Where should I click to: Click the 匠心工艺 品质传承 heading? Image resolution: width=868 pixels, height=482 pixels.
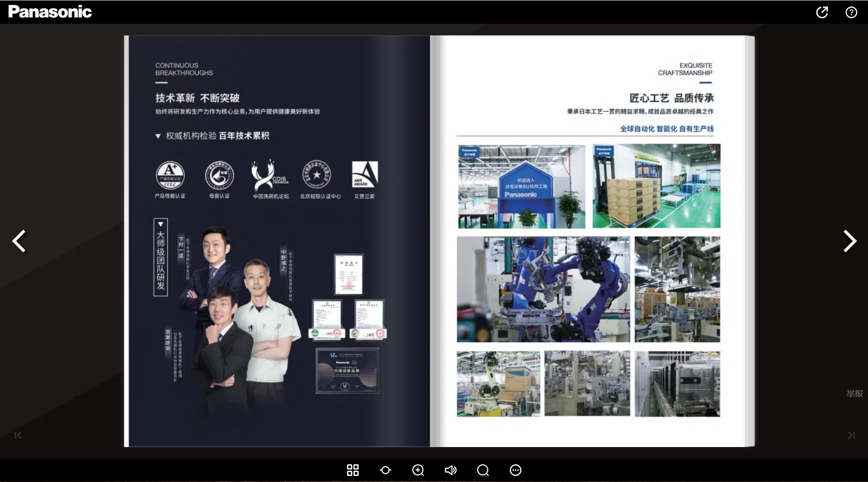(x=671, y=98)
